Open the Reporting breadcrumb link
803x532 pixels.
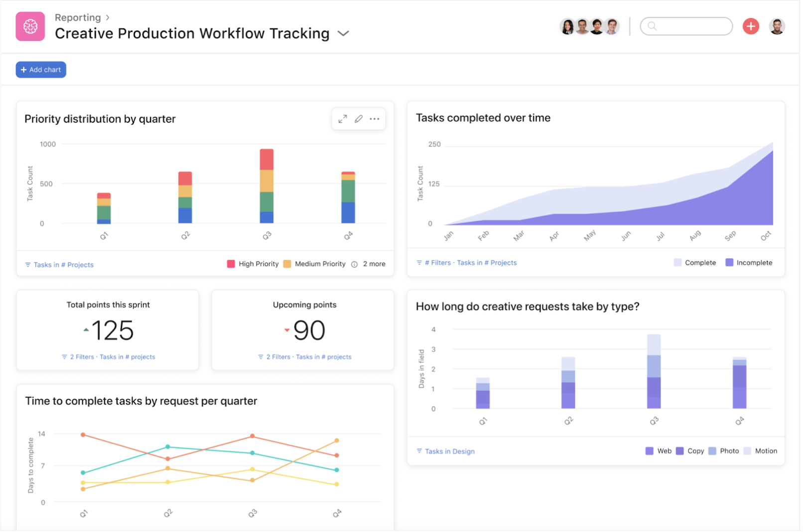tap(78, 17)
